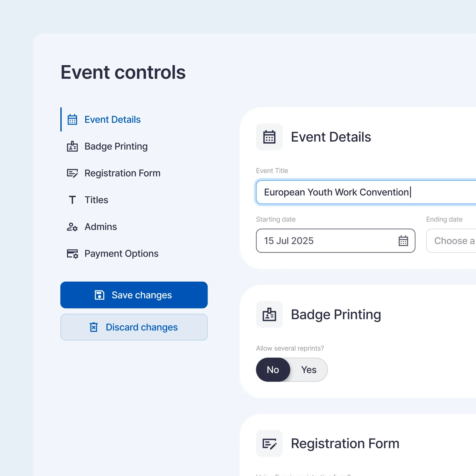Click the user-gear icon beside Admins
The image size is (476, 476).
[x=72, y=227]
